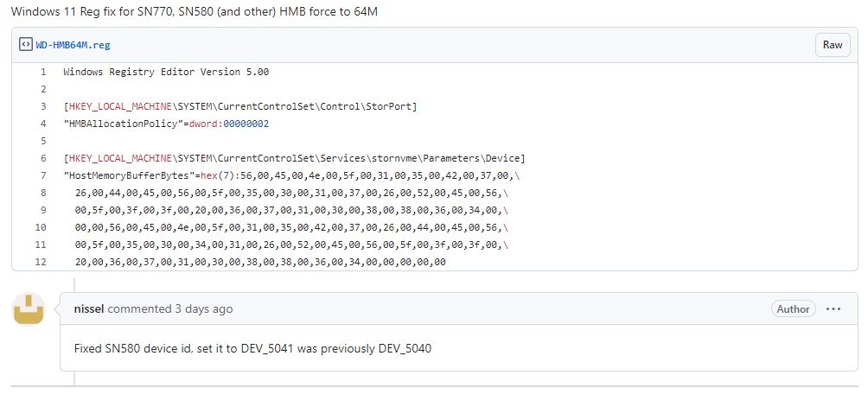868x394 pixels.
Task: Select line number 3 of the file
Action: pyautogui.click(x=43, y=106)
